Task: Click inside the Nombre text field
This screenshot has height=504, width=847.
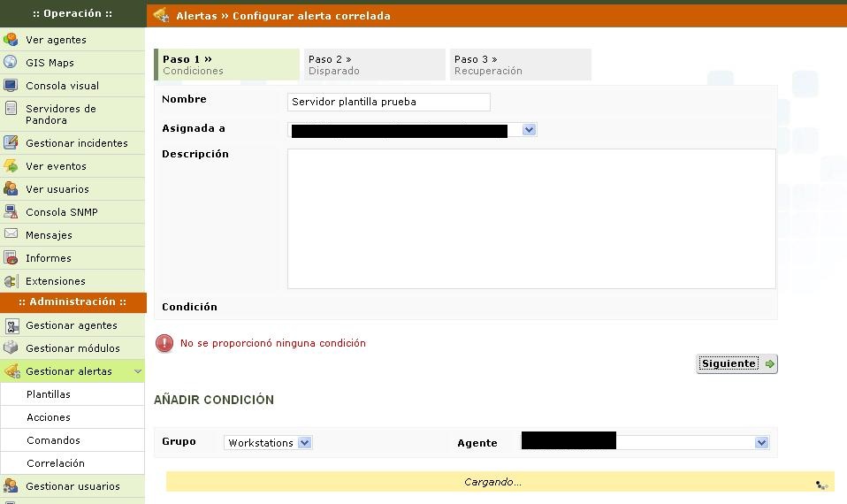Action: (x=389, y=102)
